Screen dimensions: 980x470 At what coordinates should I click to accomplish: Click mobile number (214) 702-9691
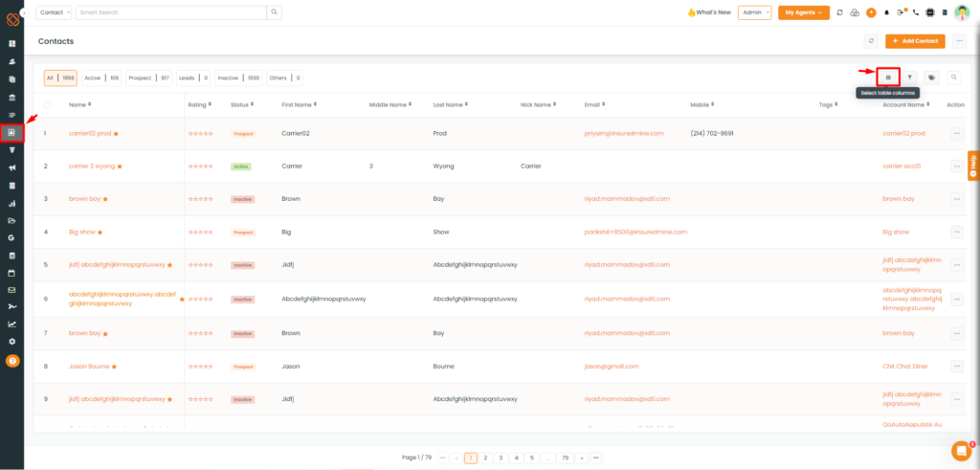coord(712,133)
